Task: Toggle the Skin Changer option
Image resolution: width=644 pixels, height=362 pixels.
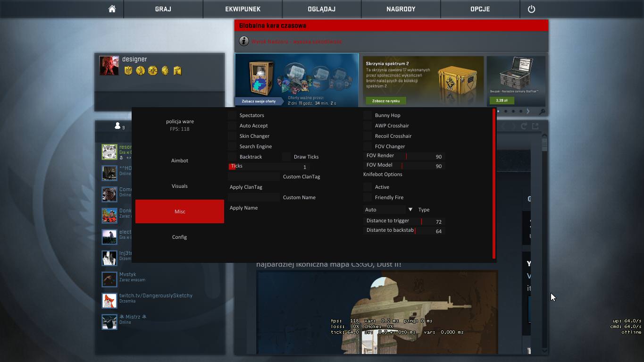Action: tap(232, 136)
